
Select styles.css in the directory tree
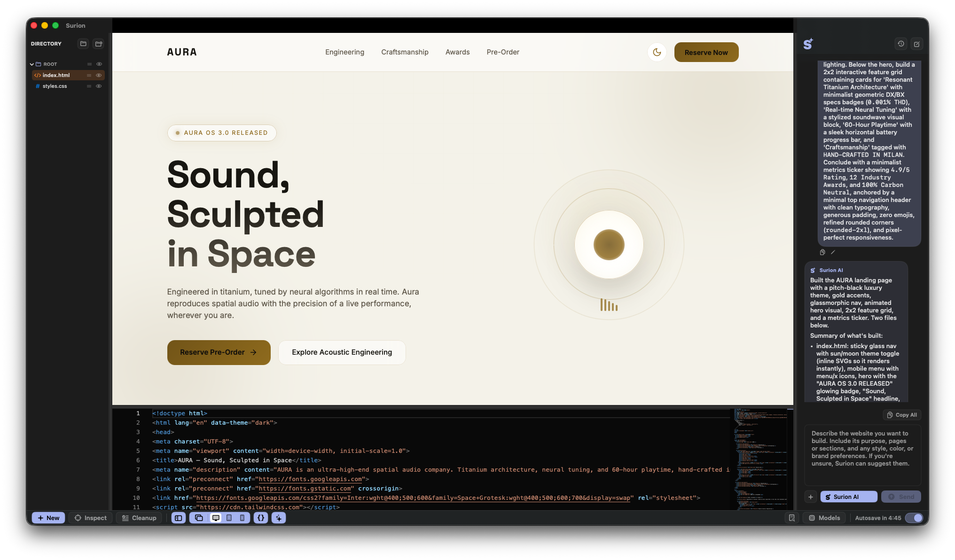click(x=68, y=86)
